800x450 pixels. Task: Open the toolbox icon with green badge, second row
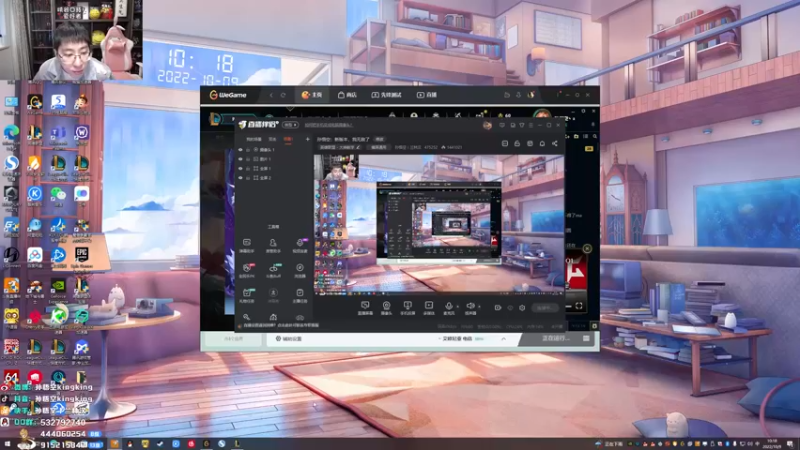[x=273, y=270]
